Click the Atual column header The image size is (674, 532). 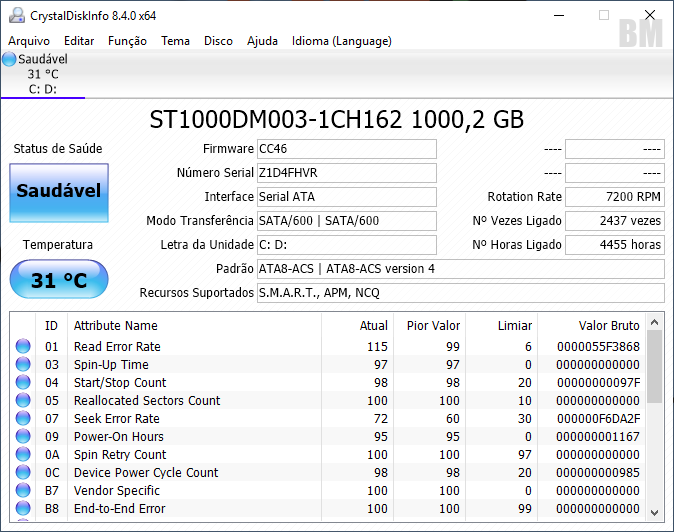(357, 326)
